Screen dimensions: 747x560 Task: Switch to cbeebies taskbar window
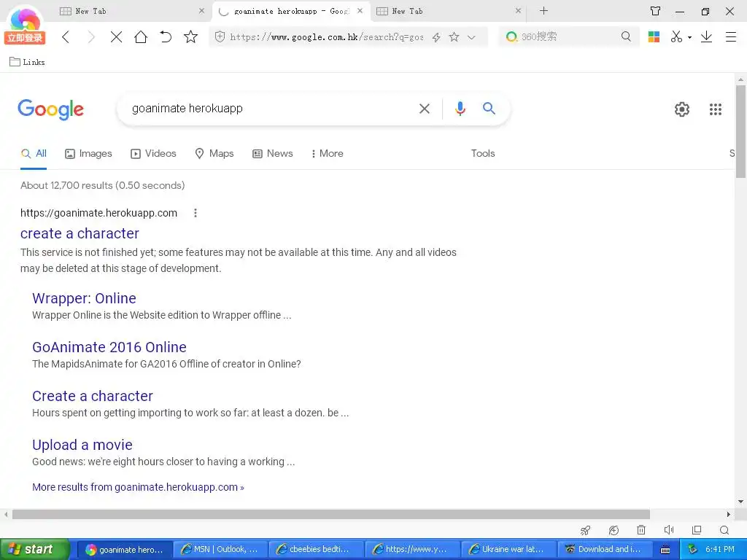[x=317, y=550]
